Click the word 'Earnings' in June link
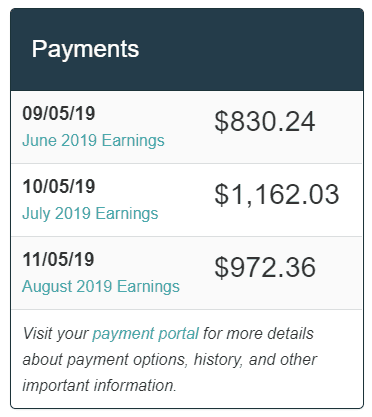 pos(133,140)
